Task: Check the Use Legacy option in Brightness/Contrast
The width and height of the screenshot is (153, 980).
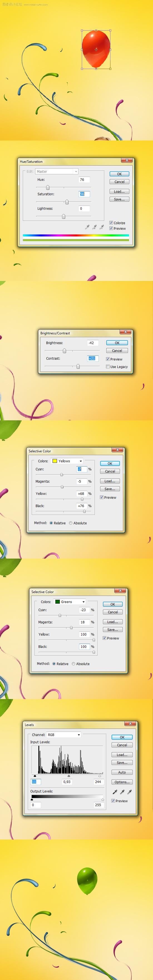Action: tap(108, 367)
